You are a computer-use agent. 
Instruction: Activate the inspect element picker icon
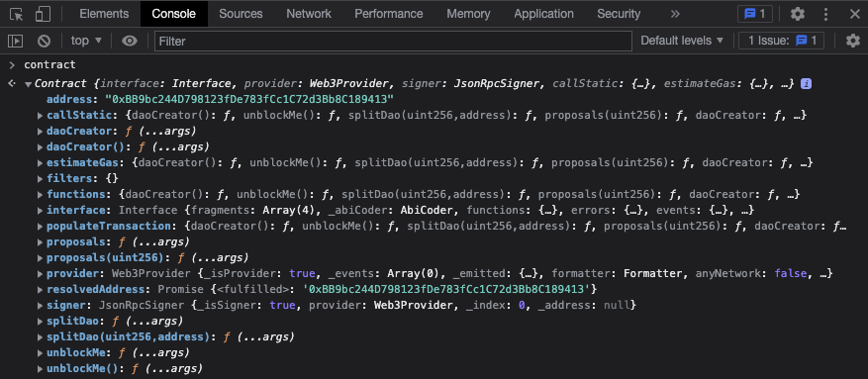[x=17, y=14]
